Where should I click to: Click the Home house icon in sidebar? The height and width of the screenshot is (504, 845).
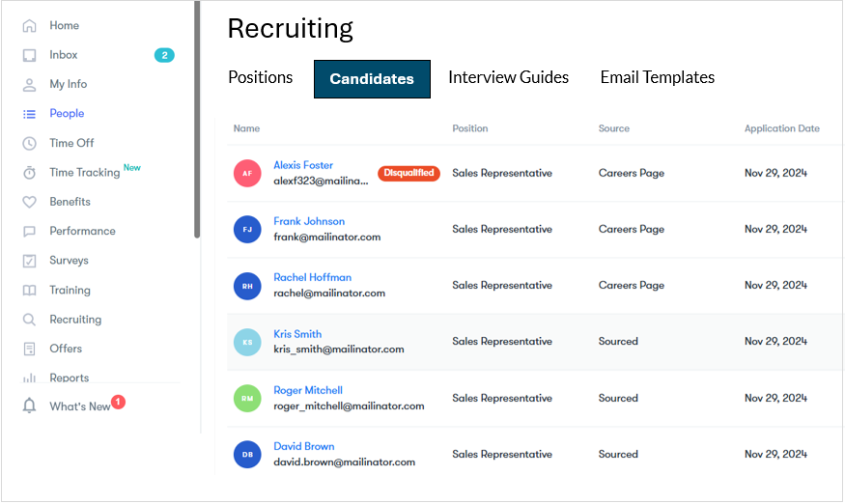(x=30, y=26)
